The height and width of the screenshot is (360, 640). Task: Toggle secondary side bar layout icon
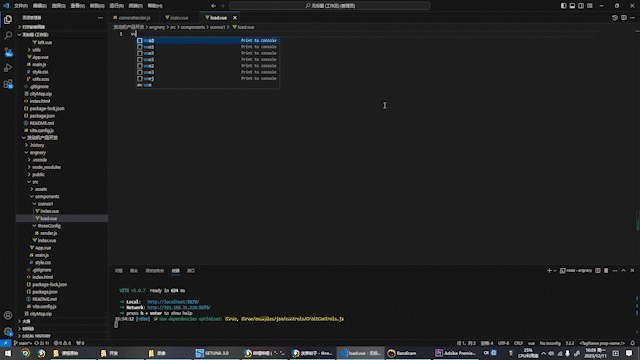(x=581, y=6)
